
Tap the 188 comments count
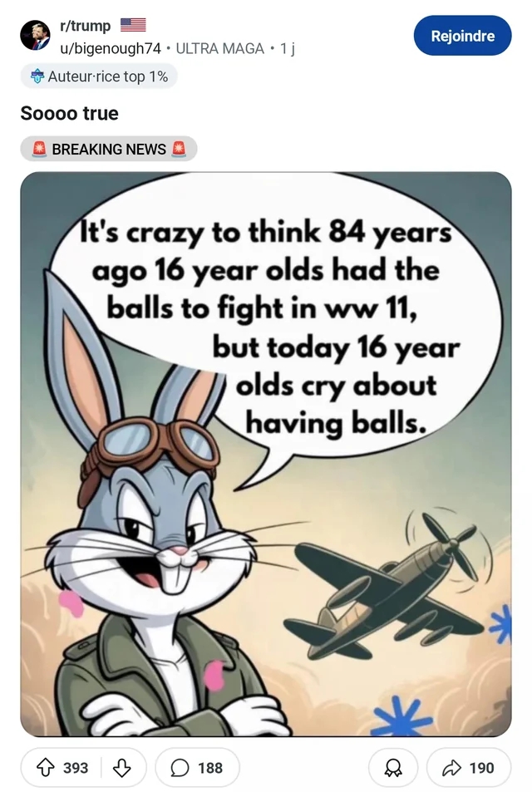coord(210,768)
